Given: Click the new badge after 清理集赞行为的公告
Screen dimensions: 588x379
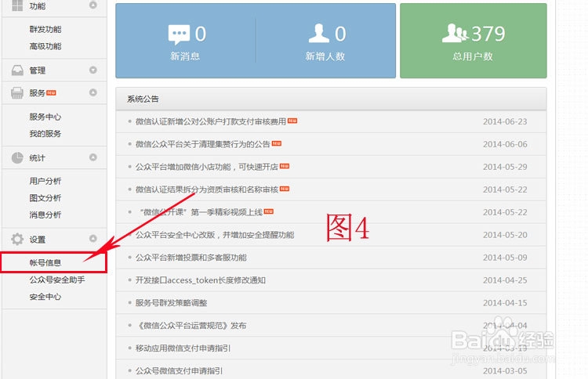Looking at the screenshot, I should coord(277,143).
